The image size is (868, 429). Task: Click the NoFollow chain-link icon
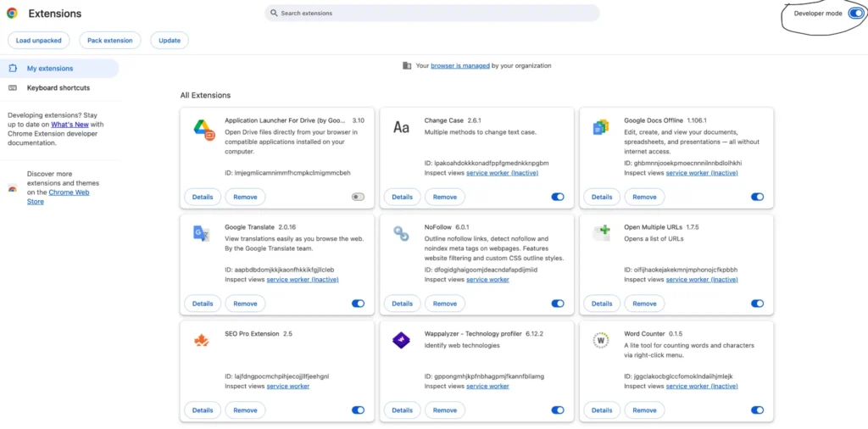coord(401,234)
